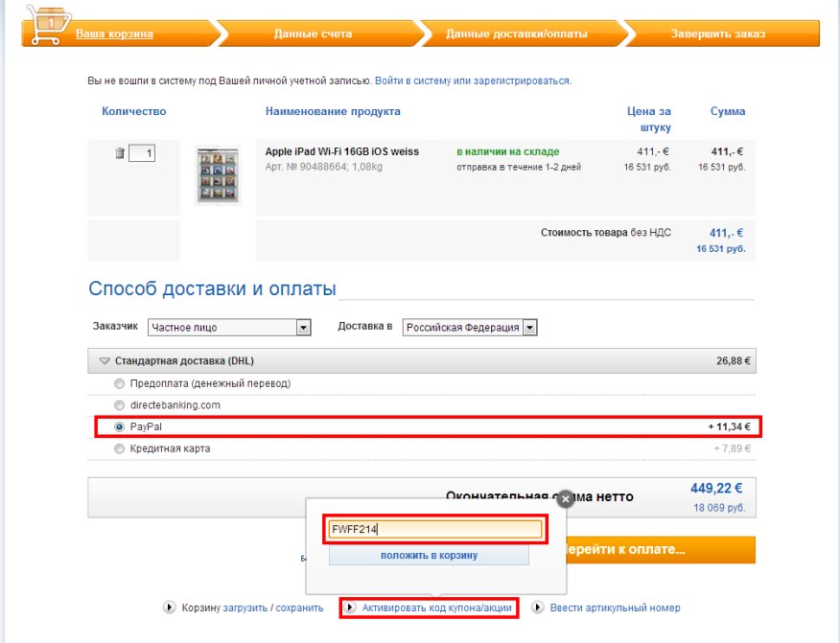Open the Доставка в country dropdown
The image size is (840, 643).
[470, 327]
